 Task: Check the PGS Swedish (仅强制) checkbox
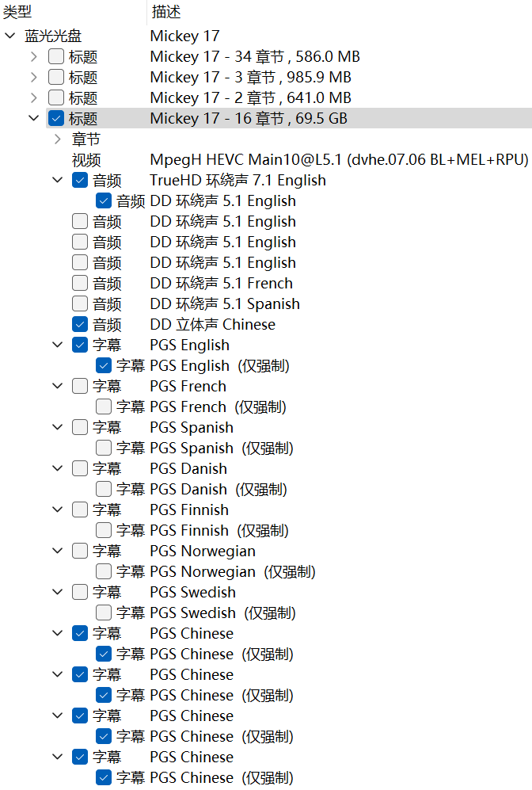click(x=103, y=613)
